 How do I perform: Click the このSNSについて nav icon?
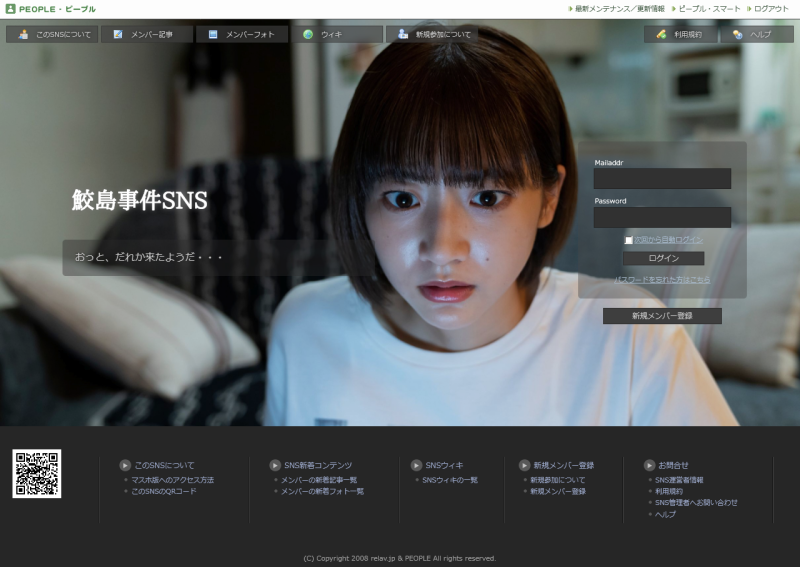click(23, 34)
